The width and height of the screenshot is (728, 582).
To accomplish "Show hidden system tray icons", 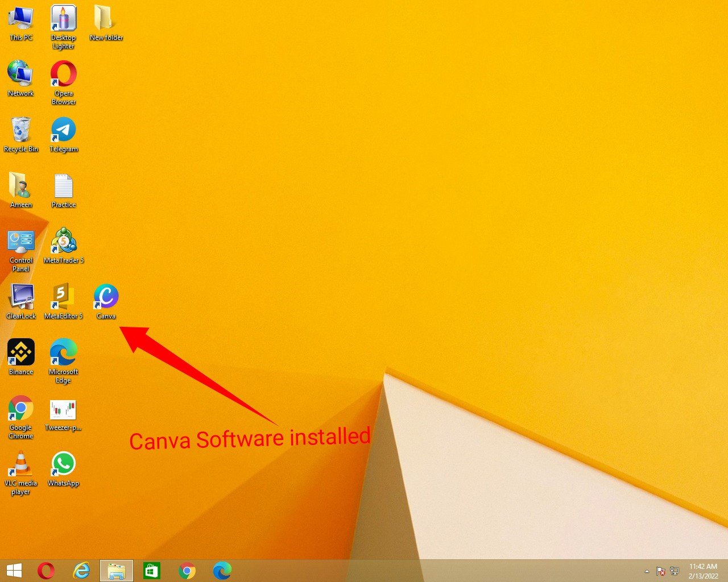I will pyautogui.click(x=647, y=571).
